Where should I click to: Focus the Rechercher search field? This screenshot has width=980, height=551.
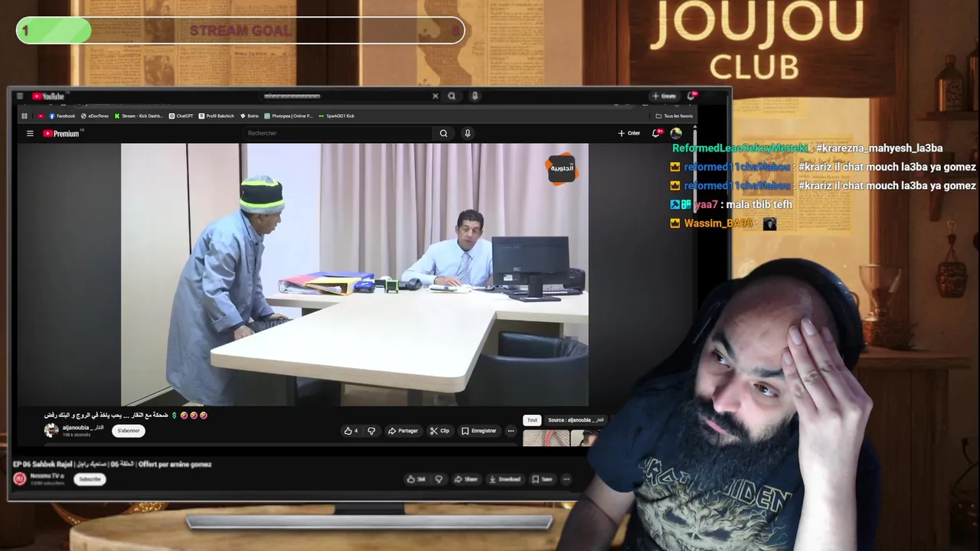[338, 133]
